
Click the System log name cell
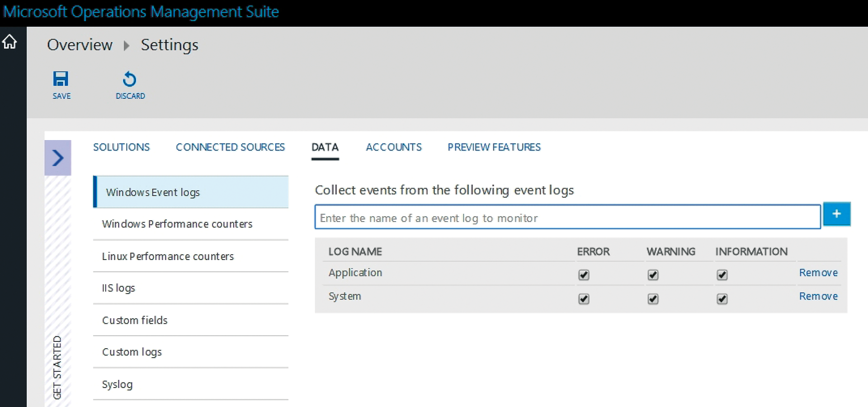pyautogui.click(x=344, y=296)
